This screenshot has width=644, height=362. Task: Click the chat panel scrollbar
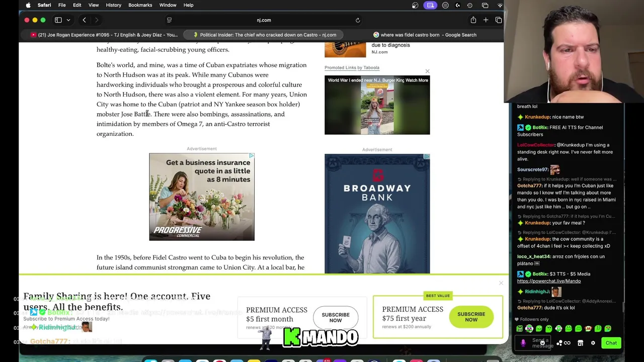(623, 307)
